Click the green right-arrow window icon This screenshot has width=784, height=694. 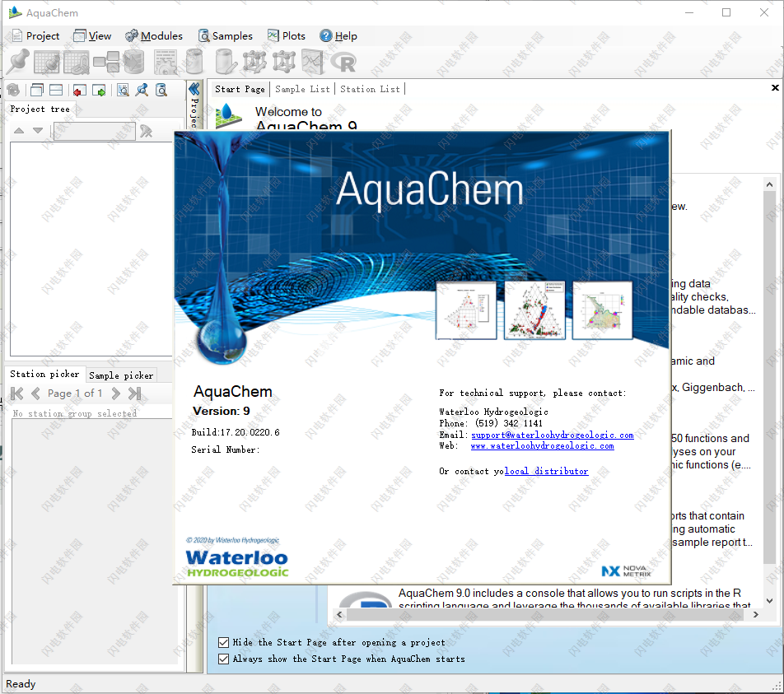99,91
